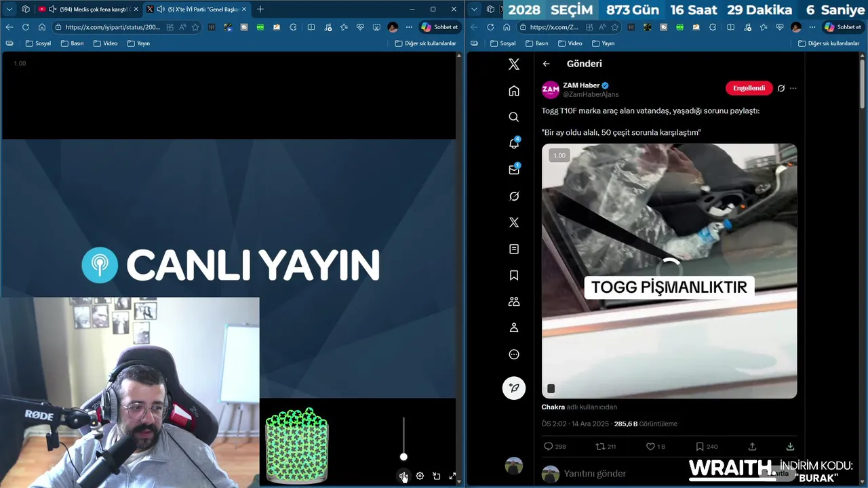
Task: Share the post using upload arrow icon
Action: [752, 447]
